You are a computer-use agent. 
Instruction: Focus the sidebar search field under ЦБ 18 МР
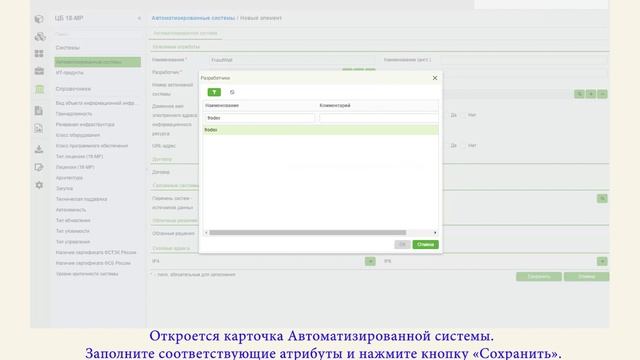tap(98, 34)
